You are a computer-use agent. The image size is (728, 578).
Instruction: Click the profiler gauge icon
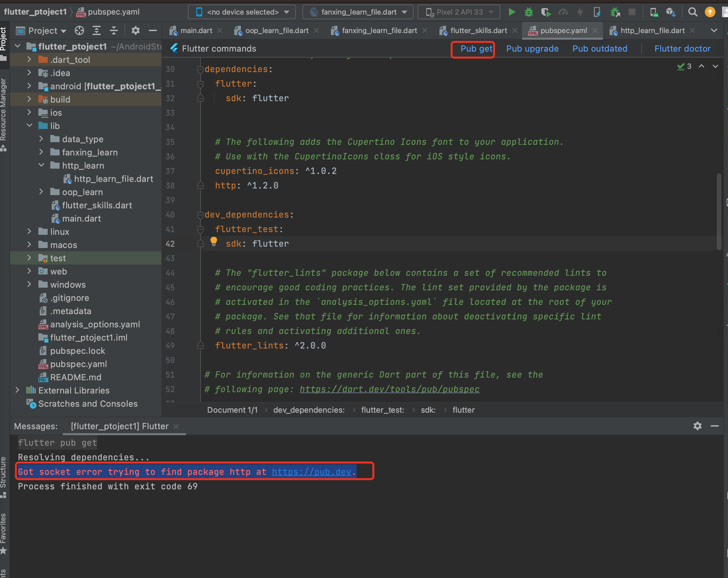click(563, 12)
